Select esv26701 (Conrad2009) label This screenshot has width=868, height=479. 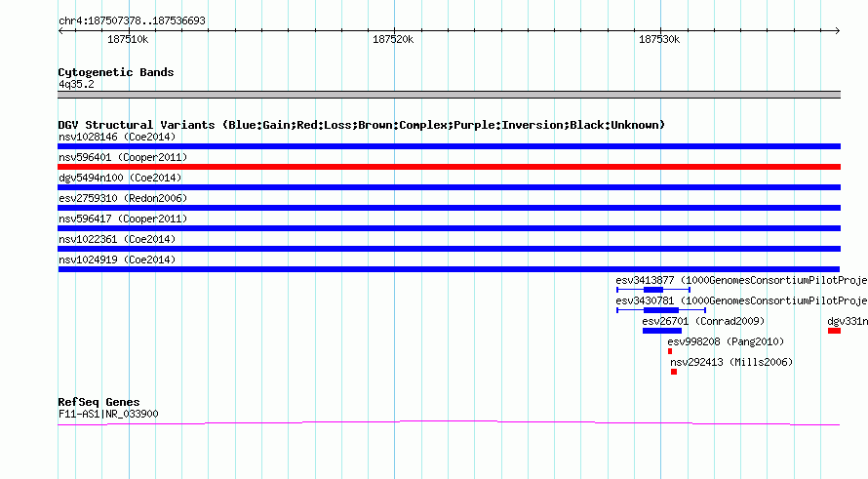click(x=703, y=321)
